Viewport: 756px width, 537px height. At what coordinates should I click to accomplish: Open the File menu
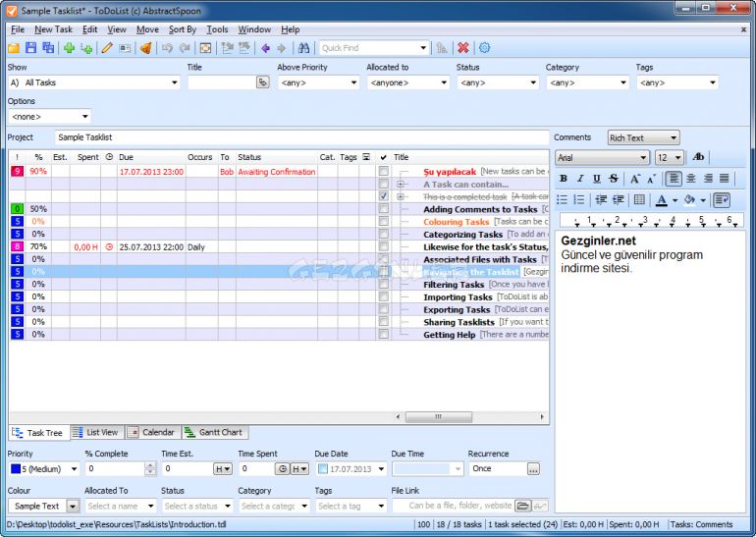pos(18,29)
